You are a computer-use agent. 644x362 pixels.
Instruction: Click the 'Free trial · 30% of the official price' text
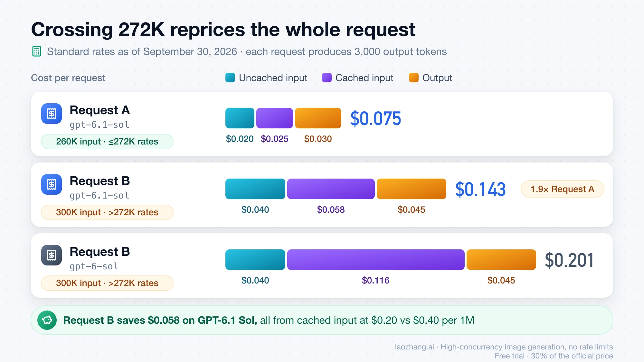coord(554,356)
